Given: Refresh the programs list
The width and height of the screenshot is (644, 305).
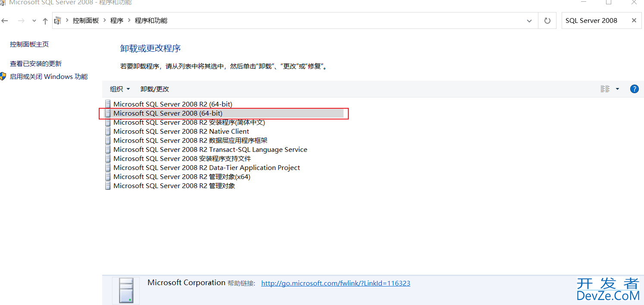Looking at the screenshot, I should pos(547,21).
